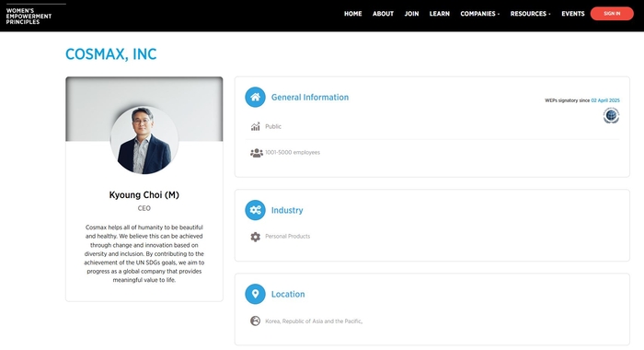644x350 pixels.
Task: Click the UN Global Compact badge icon
Action: (x=611, y=115)
